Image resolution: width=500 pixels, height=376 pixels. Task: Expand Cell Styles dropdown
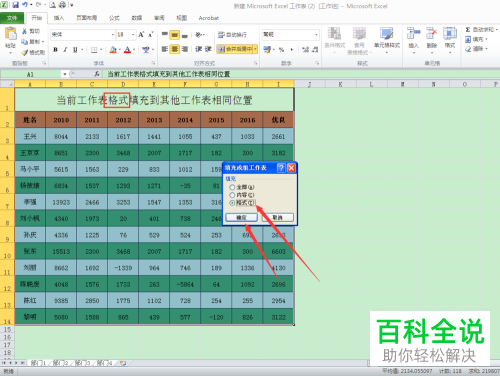tap(387, 52)
